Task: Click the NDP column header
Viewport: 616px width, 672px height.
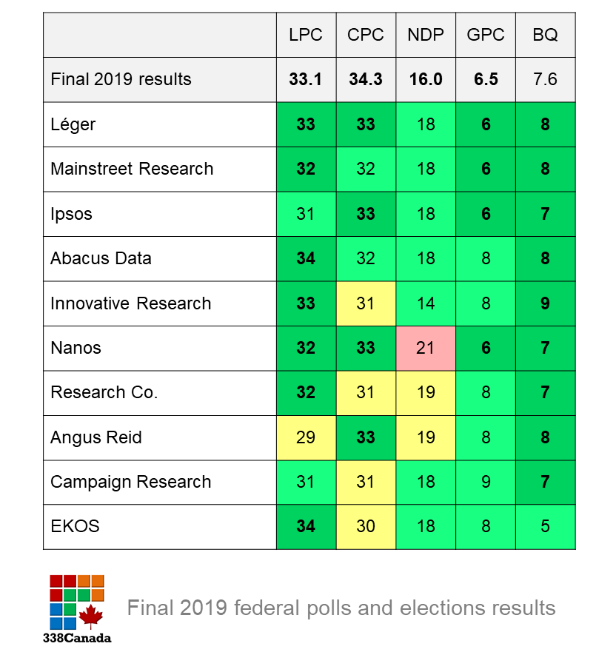Action: click(426, 35)
